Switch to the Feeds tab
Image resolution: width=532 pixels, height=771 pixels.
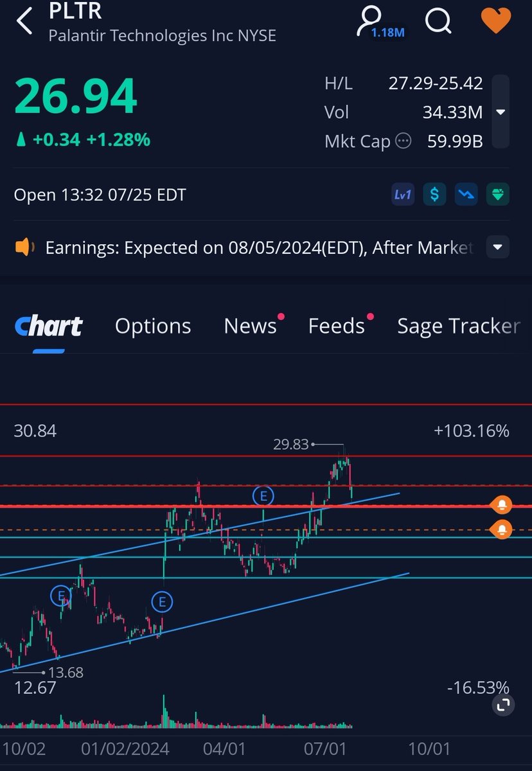pos(337,326)
